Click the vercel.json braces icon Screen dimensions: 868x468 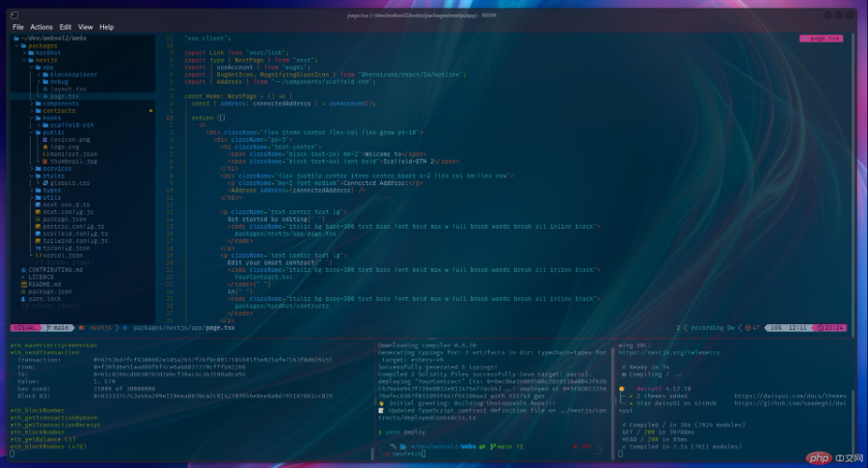(x=39, y=255)
